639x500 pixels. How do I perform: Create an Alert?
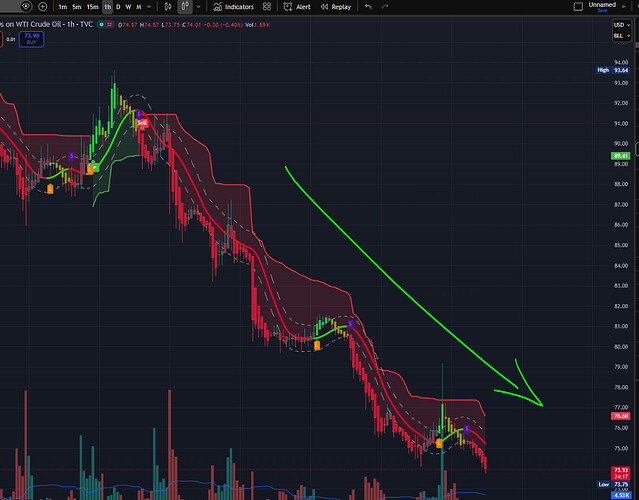pyautogui.click(x=297, y=7)
